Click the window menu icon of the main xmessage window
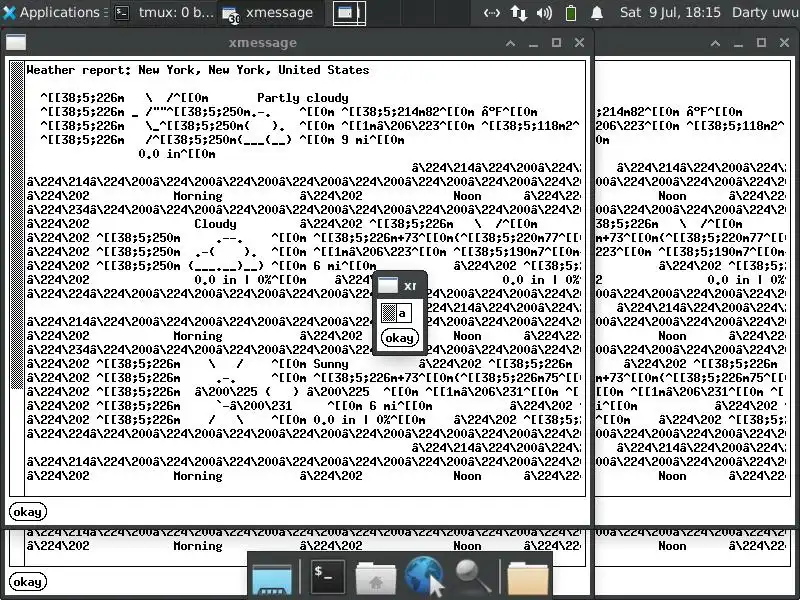800x600 pixels. pos(16,43)
